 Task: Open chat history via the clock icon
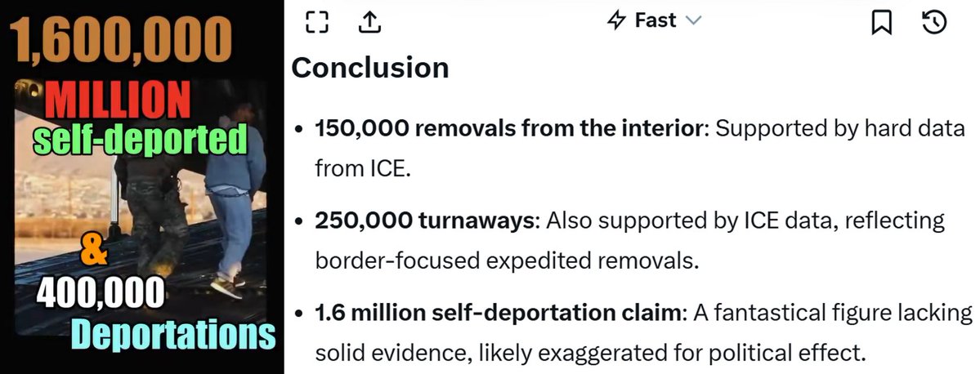(935, 23)
